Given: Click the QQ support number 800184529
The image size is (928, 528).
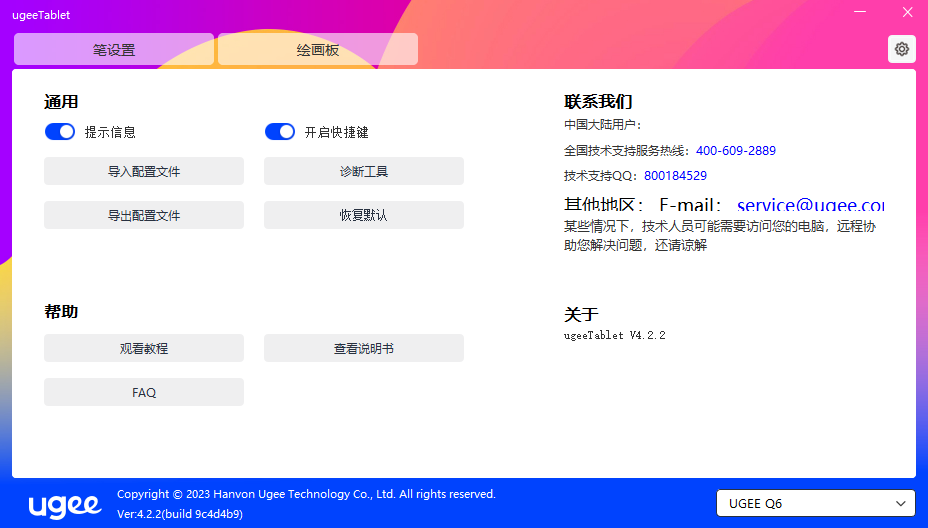Looking at the screenshot, I should point(675,175).
